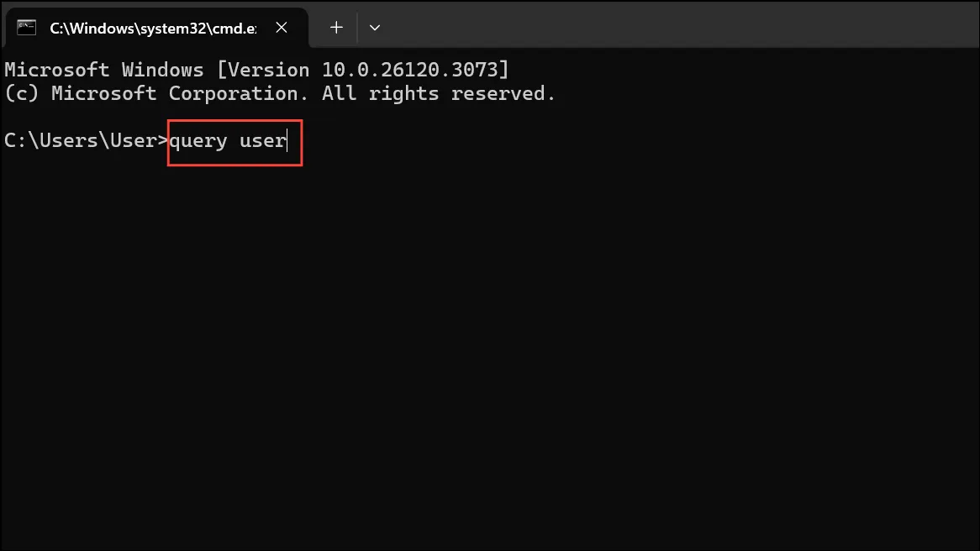Click "All rights reserved." text
The image size is (980, 551).
438,94
